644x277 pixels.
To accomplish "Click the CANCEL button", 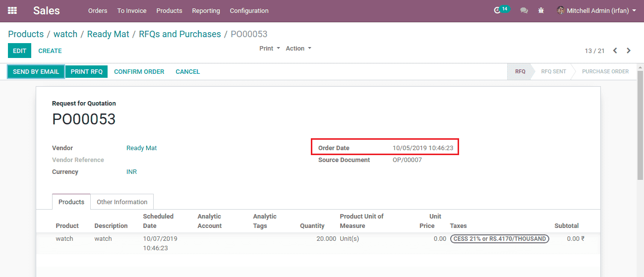I will [x=188, y=72].
